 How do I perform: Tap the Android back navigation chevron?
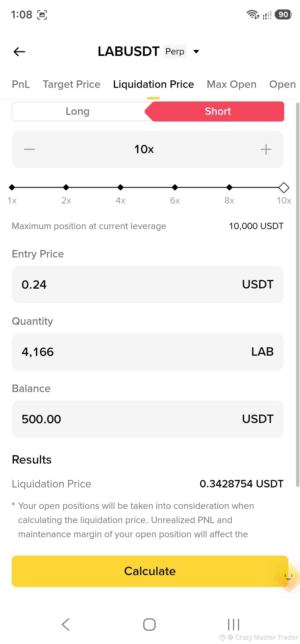(66, 625)
